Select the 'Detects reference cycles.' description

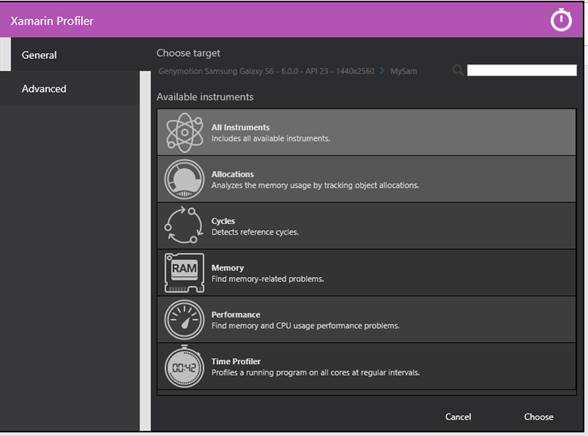(255, 232)
